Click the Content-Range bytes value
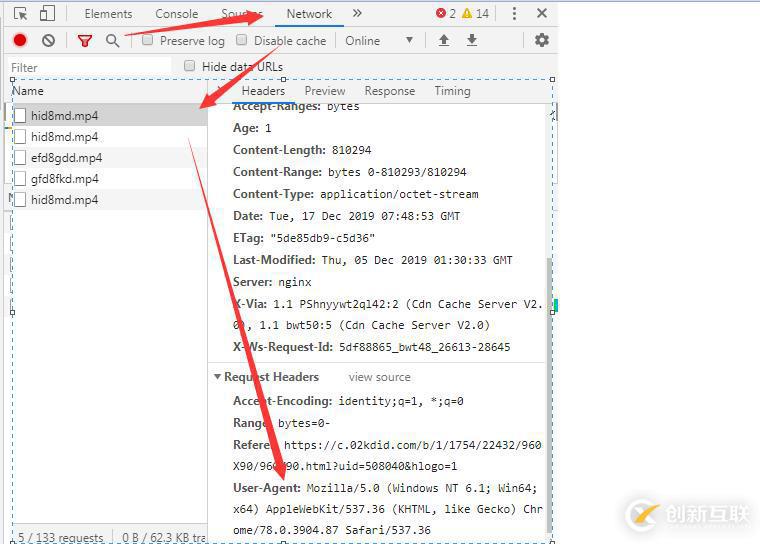Viewport: 760px width, 544px height. (x=397, y=172)
